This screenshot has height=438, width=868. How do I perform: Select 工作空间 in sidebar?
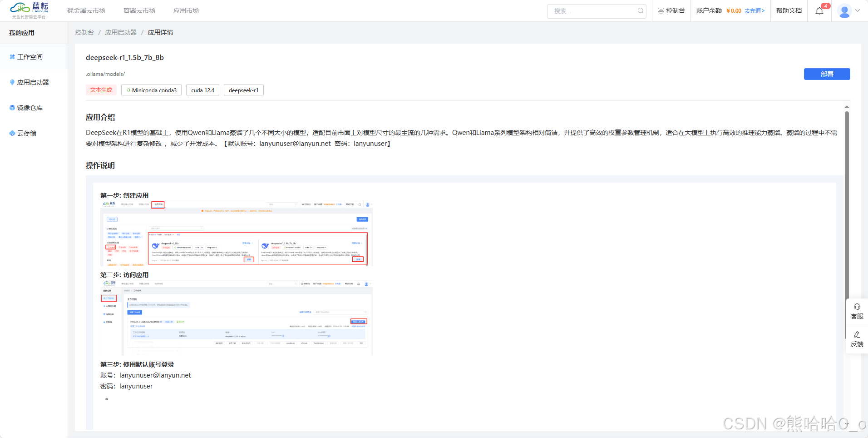pyautogui.click(x=30, y=57)
